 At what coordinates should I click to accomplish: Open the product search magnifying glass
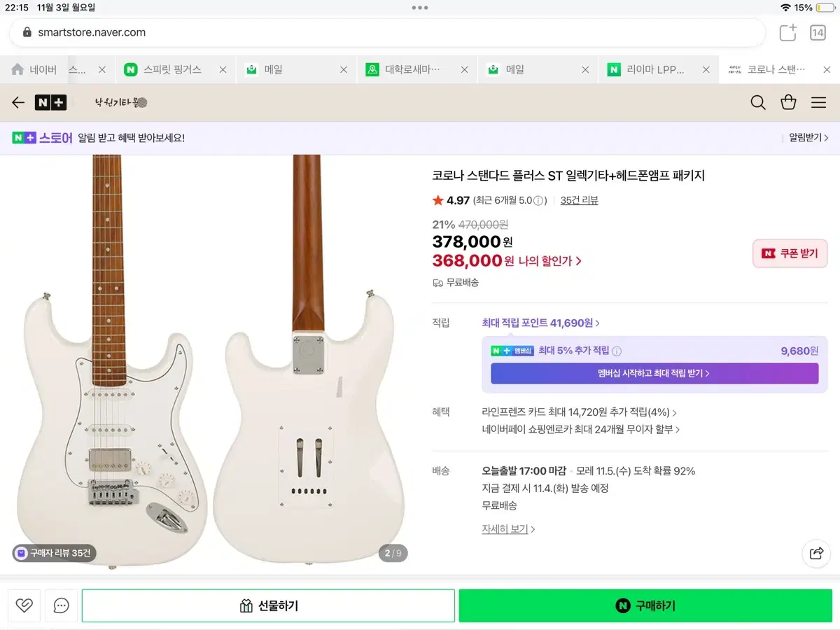[757, 102]
